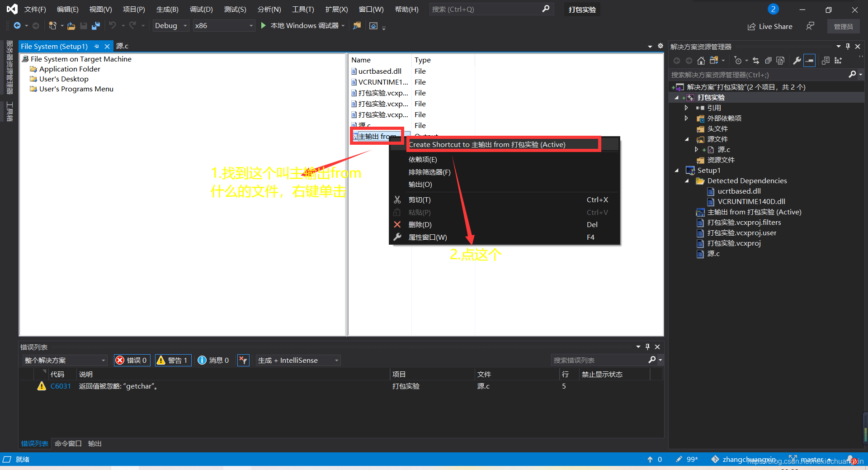Expand the 外部依赖项 node

tap(686, 119)
